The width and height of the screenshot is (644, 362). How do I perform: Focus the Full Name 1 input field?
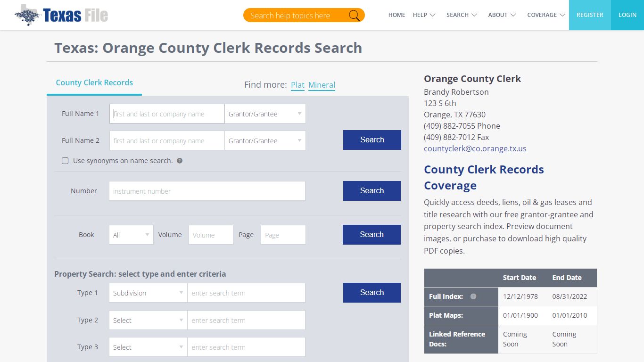(x=167, y=114)
